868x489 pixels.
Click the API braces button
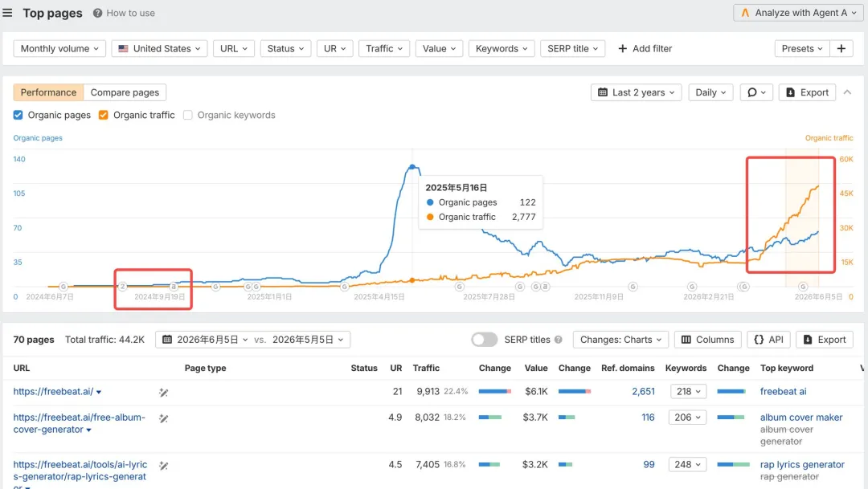click(769, 340)
